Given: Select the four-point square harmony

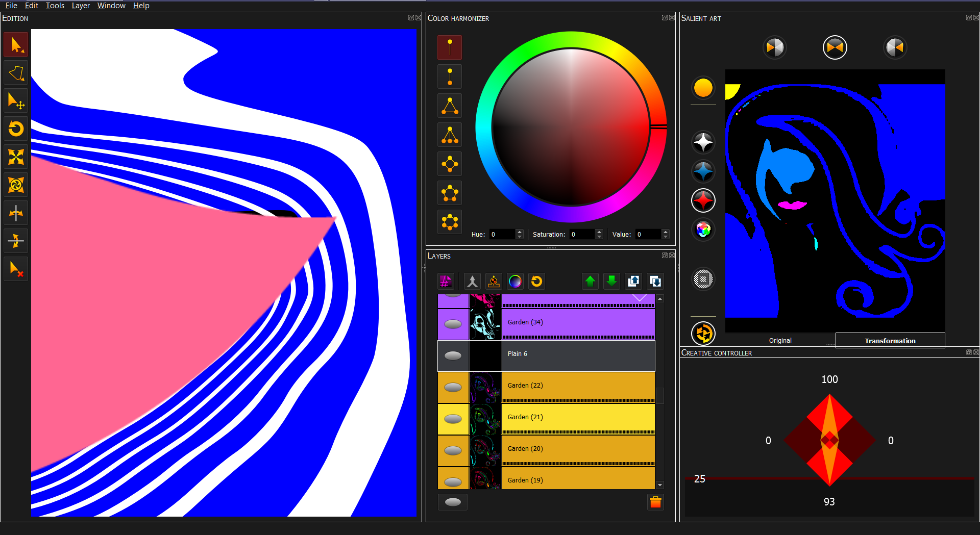Looking at the screenshot, I should coord(450,164).
